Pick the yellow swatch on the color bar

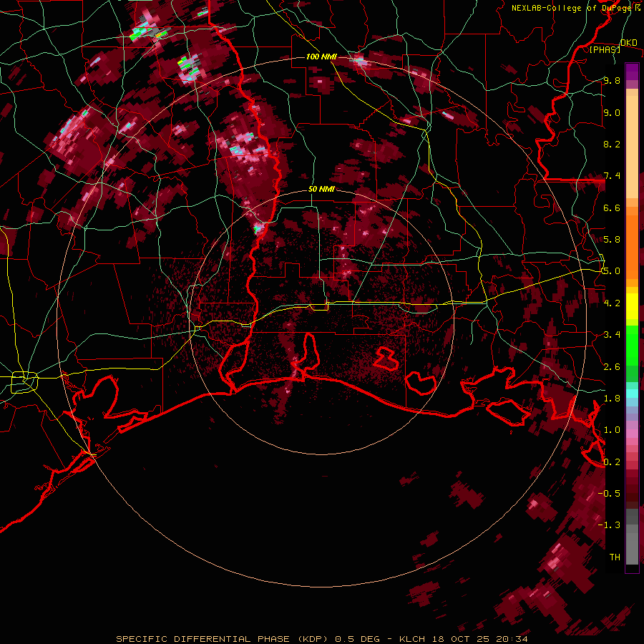point(632,306)
